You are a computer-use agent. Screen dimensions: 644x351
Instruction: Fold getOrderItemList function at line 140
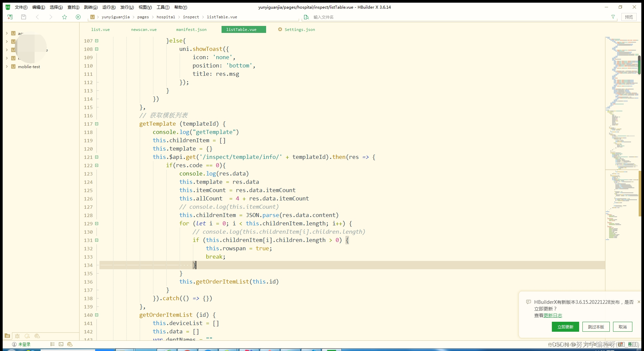[97, 315]
